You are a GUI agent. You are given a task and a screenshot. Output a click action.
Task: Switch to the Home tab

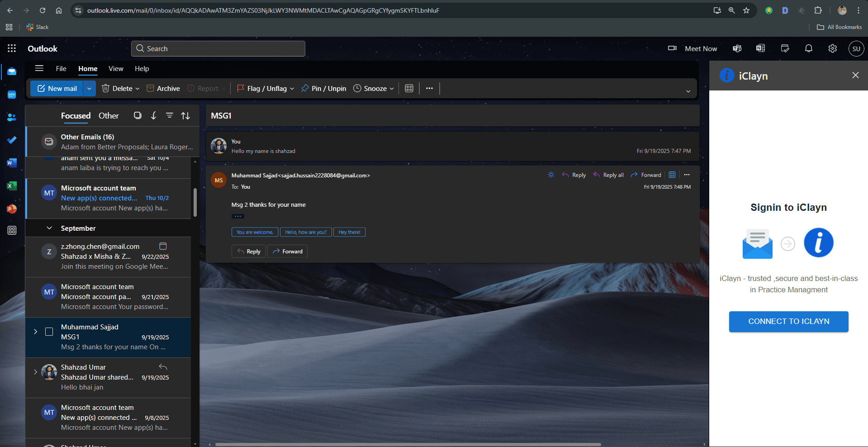point(88,69)
